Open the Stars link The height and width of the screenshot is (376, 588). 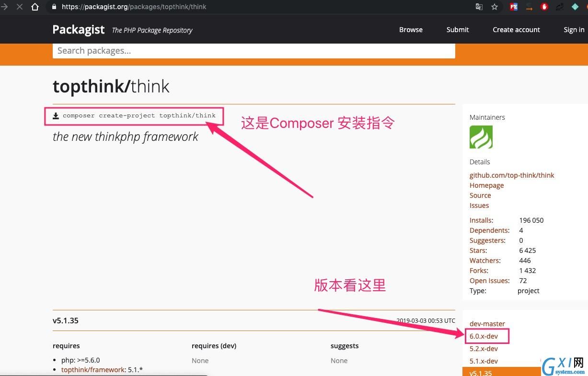click(x=478, y=251)
